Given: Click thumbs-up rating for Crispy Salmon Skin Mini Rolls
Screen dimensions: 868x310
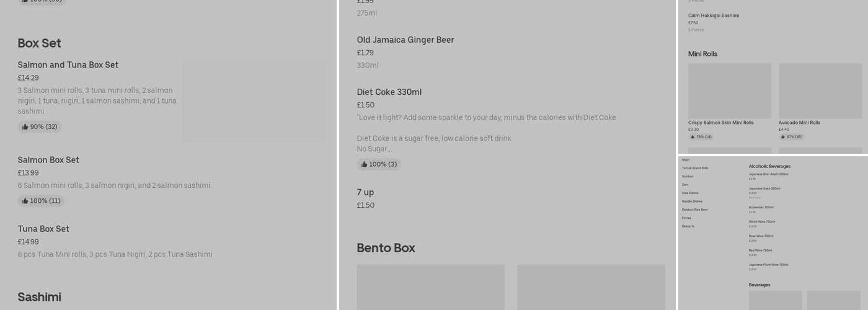Looking at the screenshot, I should point(701,137).
